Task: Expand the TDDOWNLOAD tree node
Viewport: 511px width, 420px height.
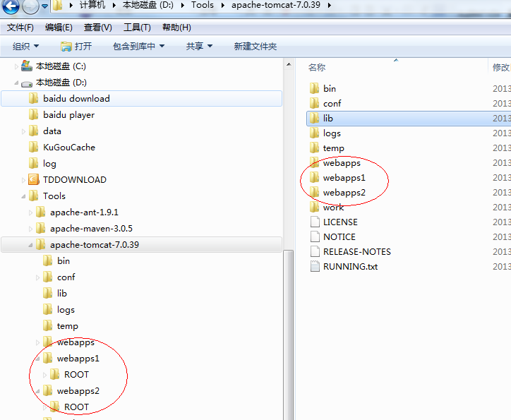Action: click(23, 180)
